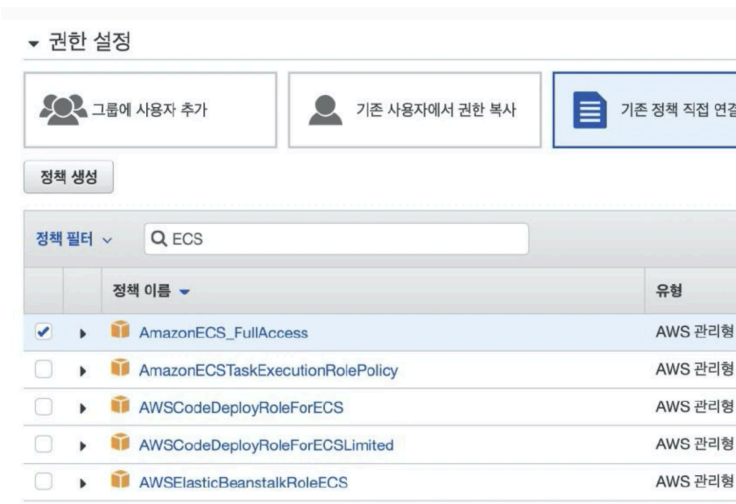Viewport: 736px width, 504px height.
Task: Expand the AWSElasticBeanstalkRoleECS row details
Action: pos(83,483)
